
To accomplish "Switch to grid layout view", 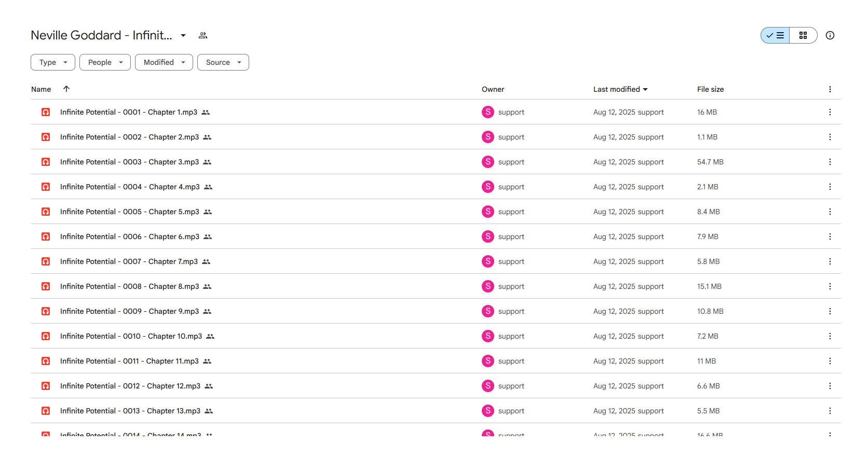I will [803, 35].
